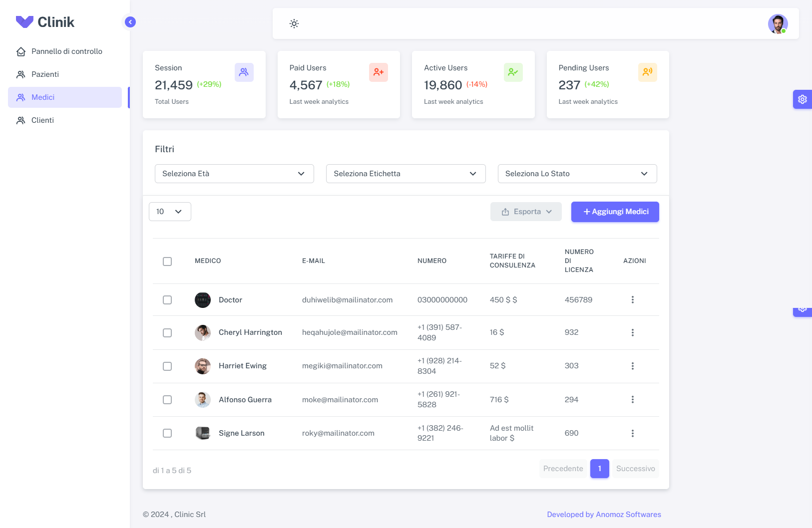Screen dimensions: 812x528
Task: Open the user profile avatar menu
Action: tap(778, 24)
